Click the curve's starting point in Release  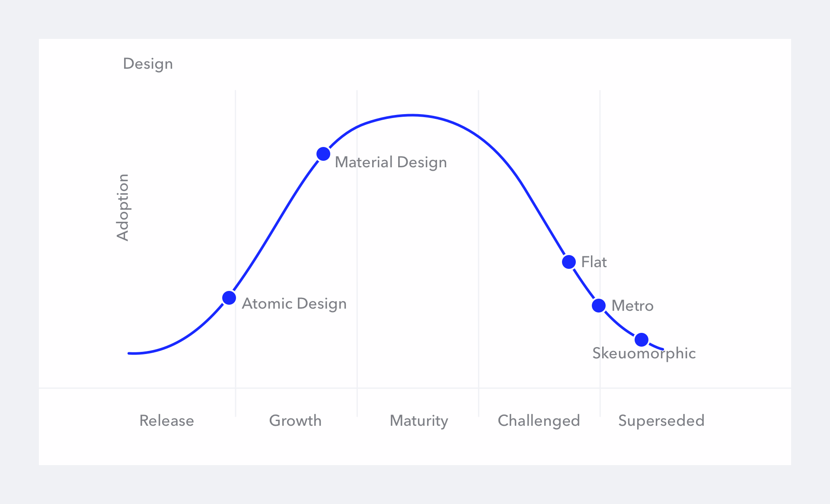coord(129,353)
